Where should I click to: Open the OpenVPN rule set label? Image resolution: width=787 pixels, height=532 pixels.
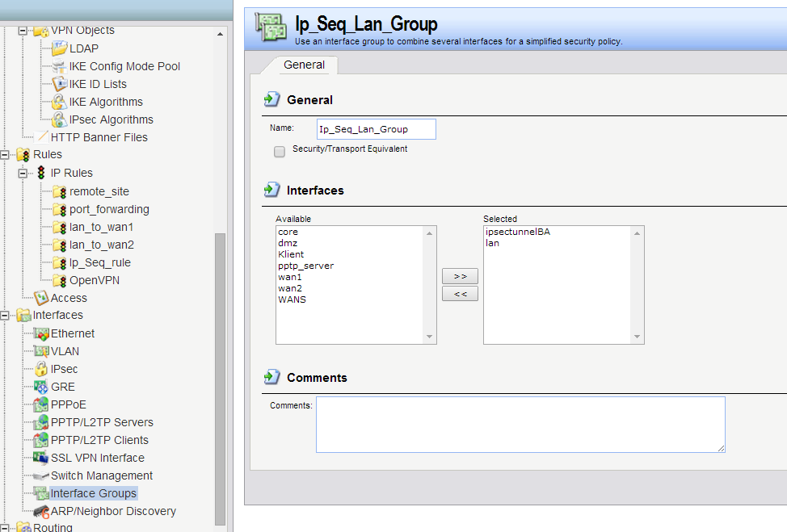tap(95, 280)
